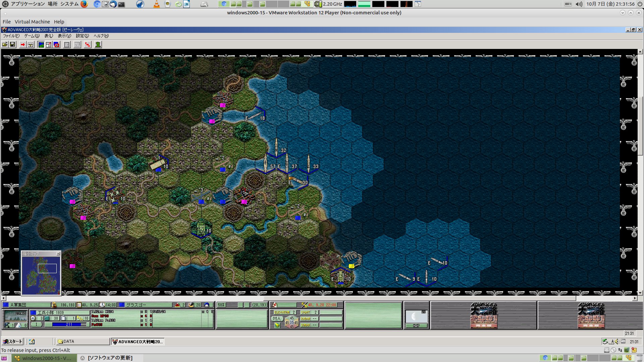644x362 pixels.
Task: Click the minimap window toolbar icon
Action: [49, 45]
